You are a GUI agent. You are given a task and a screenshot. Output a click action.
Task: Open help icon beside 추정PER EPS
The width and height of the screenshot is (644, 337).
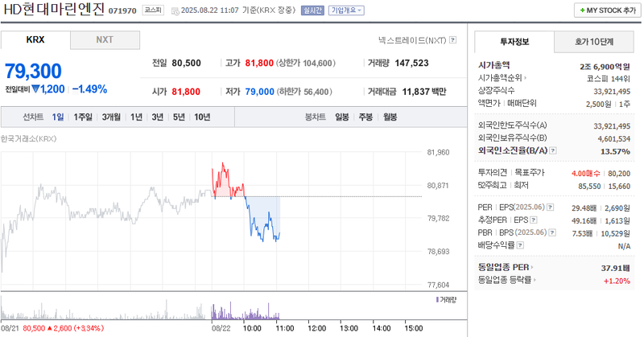(534, 220)
